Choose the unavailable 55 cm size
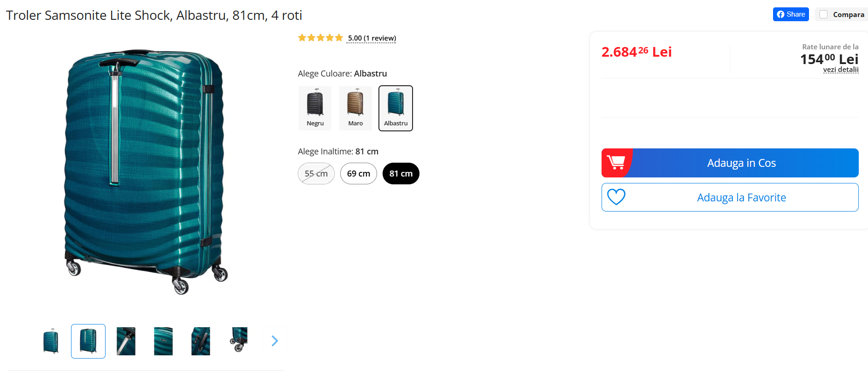868x371 pixels. 316,174
